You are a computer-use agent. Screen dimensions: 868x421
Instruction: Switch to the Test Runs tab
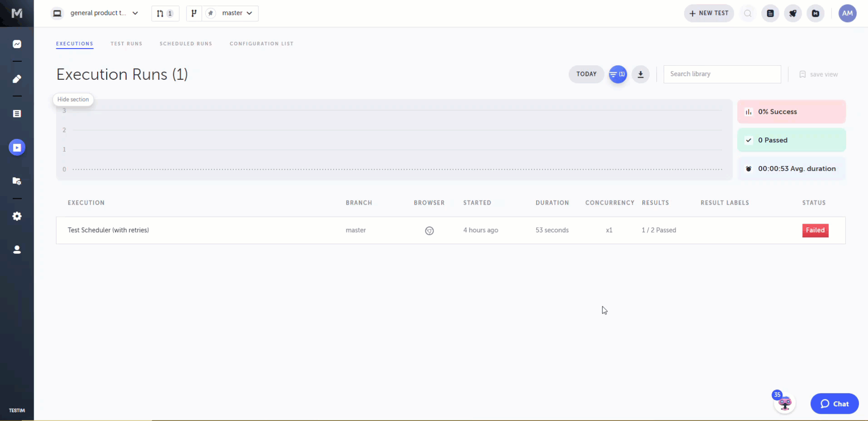[x=126, y=44]
